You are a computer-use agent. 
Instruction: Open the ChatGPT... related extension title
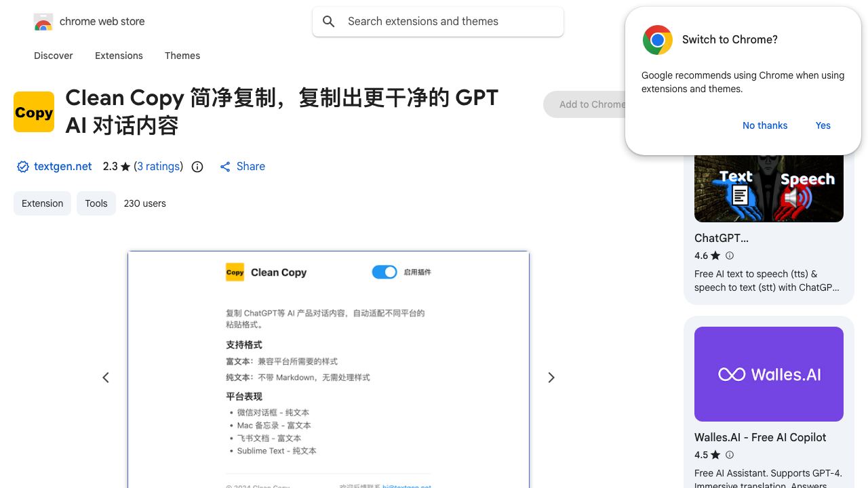click(x=722, y=239)
